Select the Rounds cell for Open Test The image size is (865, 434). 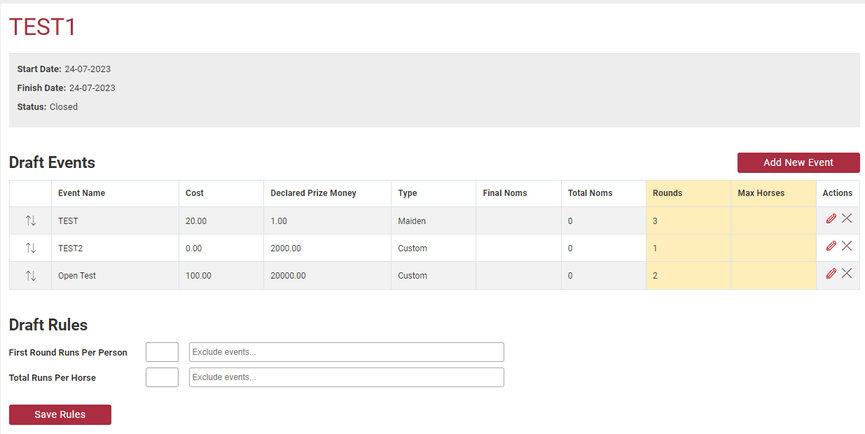(x=688, y=275)
